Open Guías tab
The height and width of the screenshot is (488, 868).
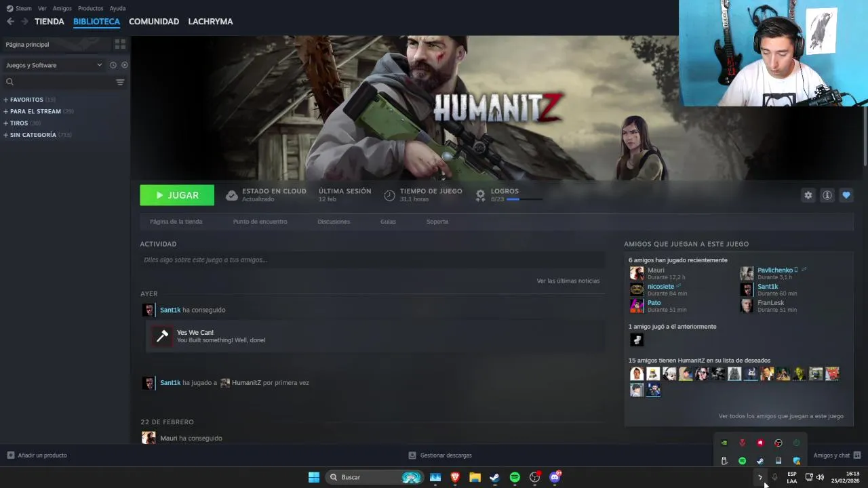[x=388, y=222]
